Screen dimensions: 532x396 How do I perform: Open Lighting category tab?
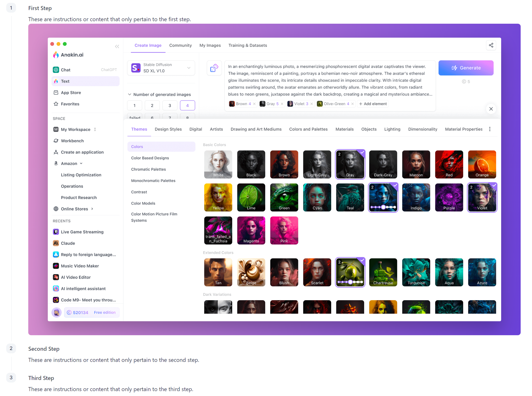click(x=392, y=129)
